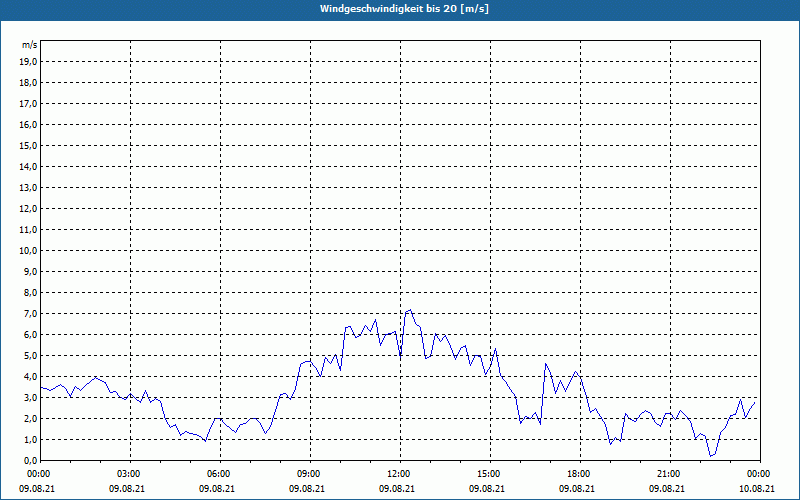Select the 12,0 y-axis tick label

tap(29, 208)
